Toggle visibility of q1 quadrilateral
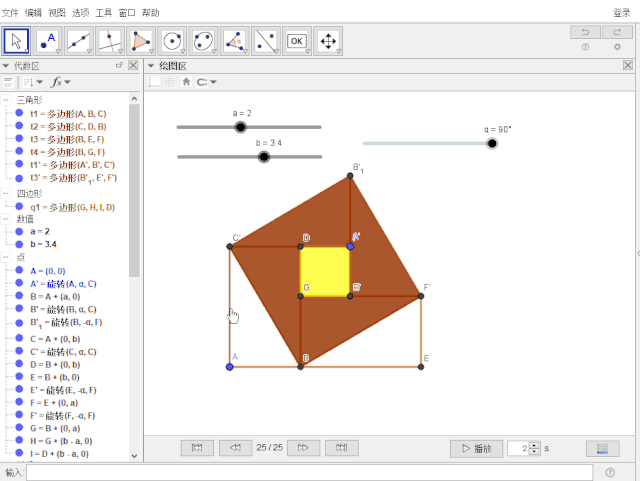 pos(19,207)
